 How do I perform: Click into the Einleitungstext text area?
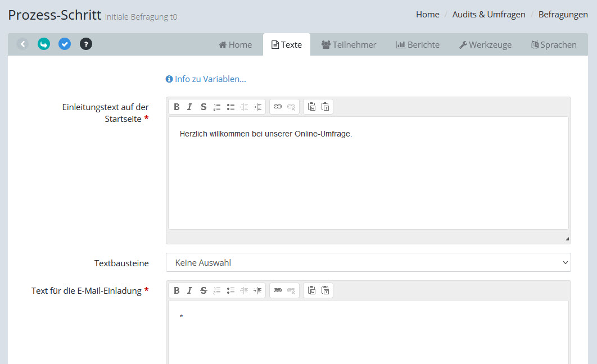[368, 174]
